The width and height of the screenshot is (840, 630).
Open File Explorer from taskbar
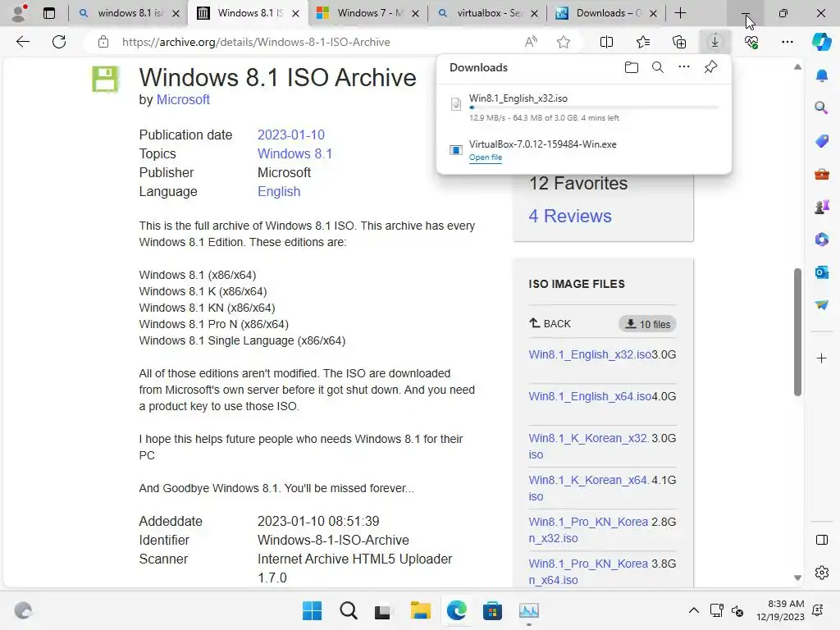(x=421, y=610)
